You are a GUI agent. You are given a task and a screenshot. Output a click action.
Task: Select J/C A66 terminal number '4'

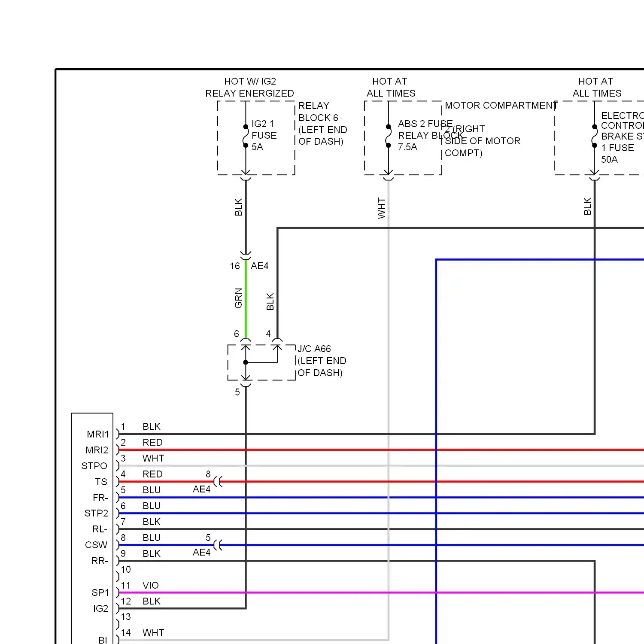pyautogui.click(x=268, y=334)
